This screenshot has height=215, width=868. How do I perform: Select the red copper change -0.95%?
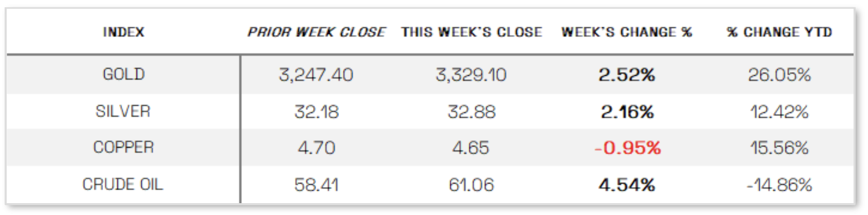point(627,148)
